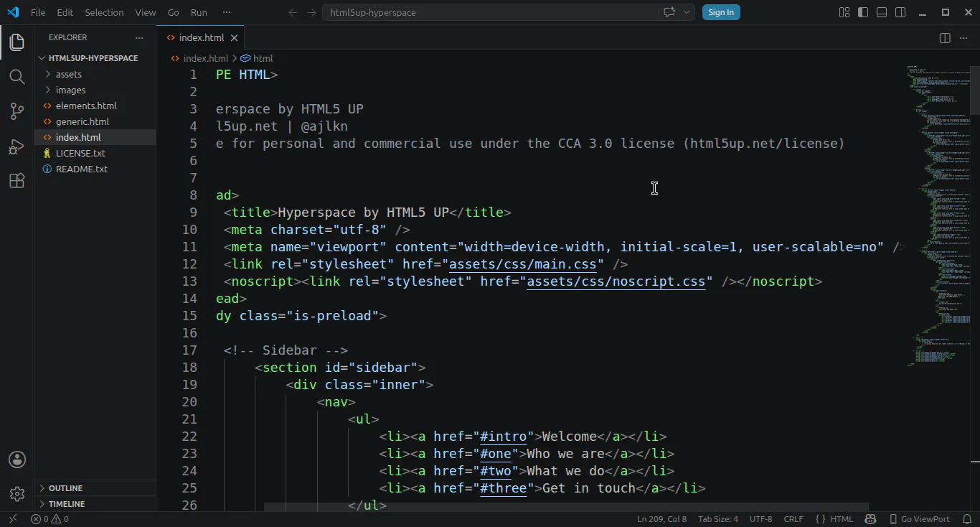Open the Manage gear icon
980x527 pixels.
(x=17, y=494)
